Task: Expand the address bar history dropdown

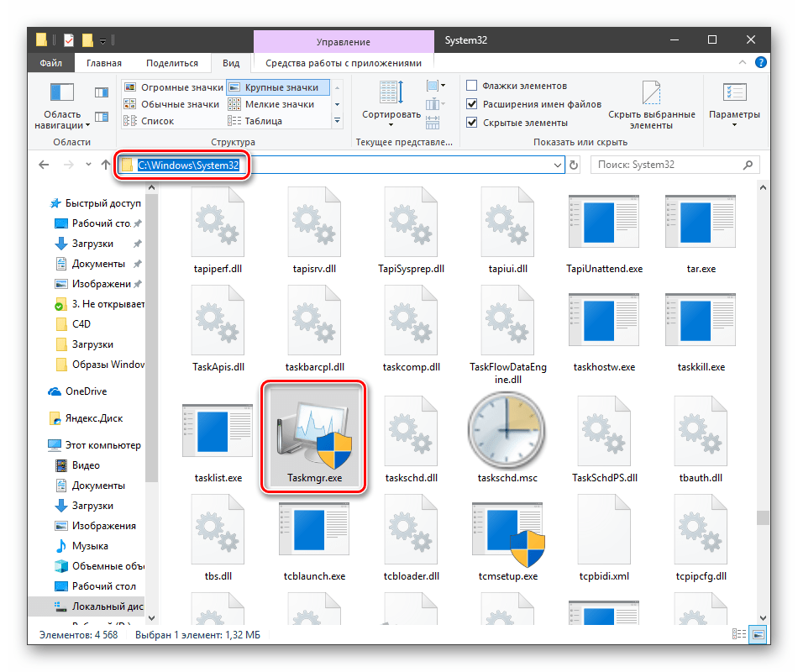Action: (x=558, y=165)
